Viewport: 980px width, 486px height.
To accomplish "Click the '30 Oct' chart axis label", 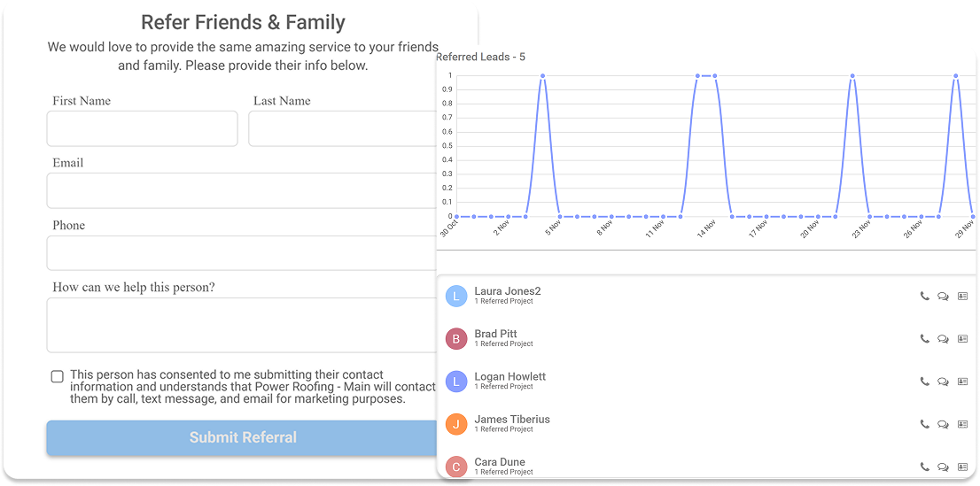I will click(448, 228).
